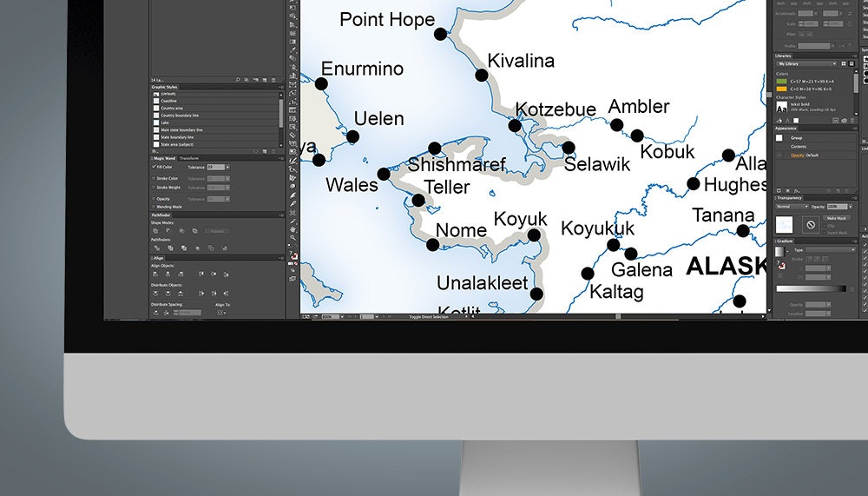Click the Locate Object icon in Layers panel
This screenshot has height=496, width=868.
coord(238,80)
